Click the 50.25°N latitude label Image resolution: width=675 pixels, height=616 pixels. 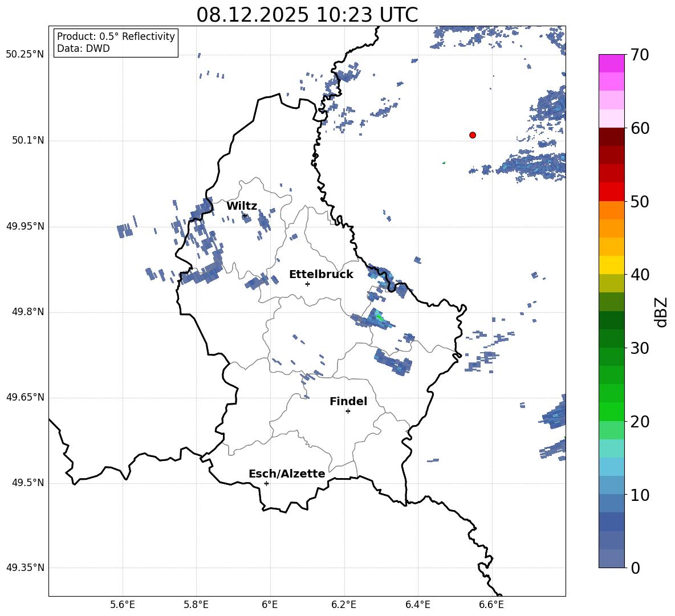click(25, 55)
